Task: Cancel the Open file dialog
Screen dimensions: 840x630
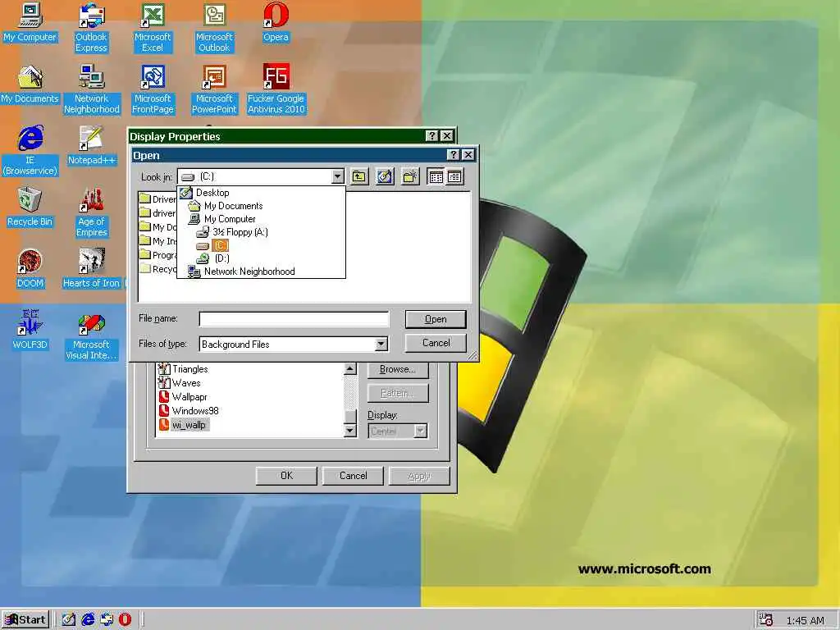Action: pyautogui.click(x=436, y=343)
